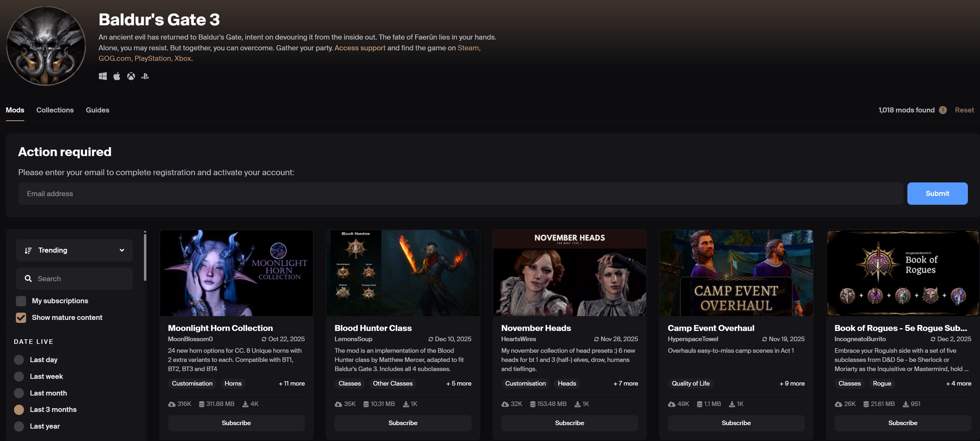The image size is (980, 441).
Task: Click the search magnifier icon in sidebar
Action: pyautogui.click(x=28, y=278)
